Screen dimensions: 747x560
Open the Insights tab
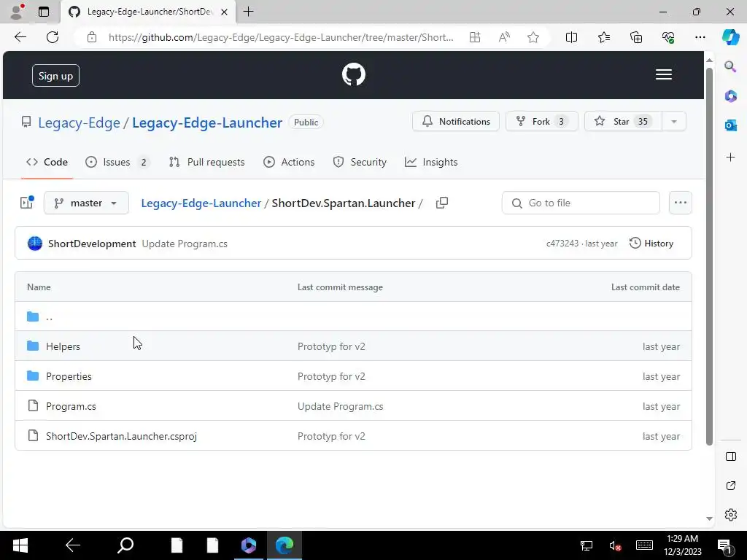[431, 162]
